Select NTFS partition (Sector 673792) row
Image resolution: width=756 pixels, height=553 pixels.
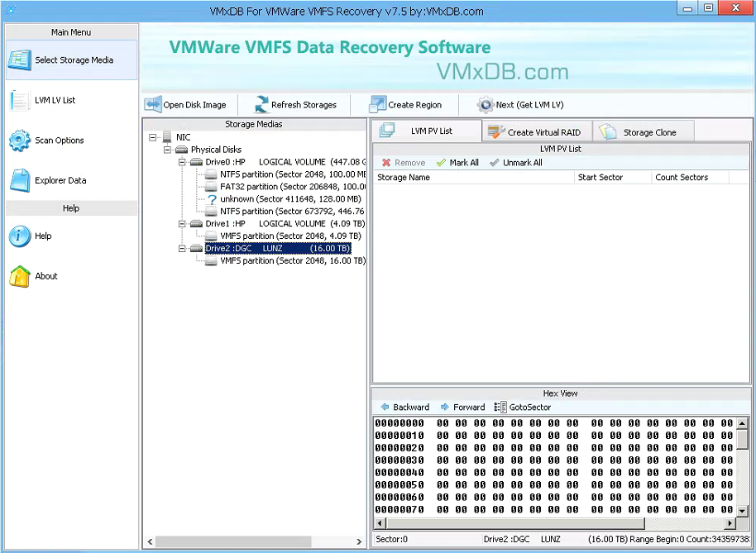pyautogui.click(x=292, y=212)
